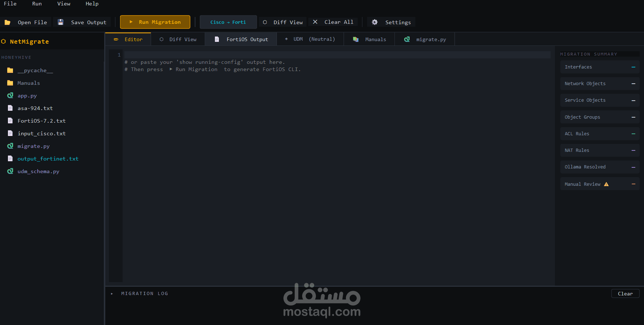Select the __pycache__ folder name

[x=35, y=70]
